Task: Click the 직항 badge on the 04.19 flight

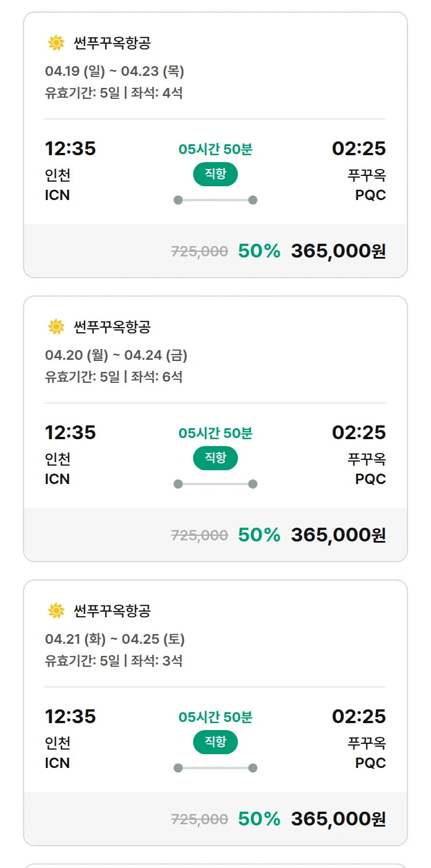Action: point(215,174)
